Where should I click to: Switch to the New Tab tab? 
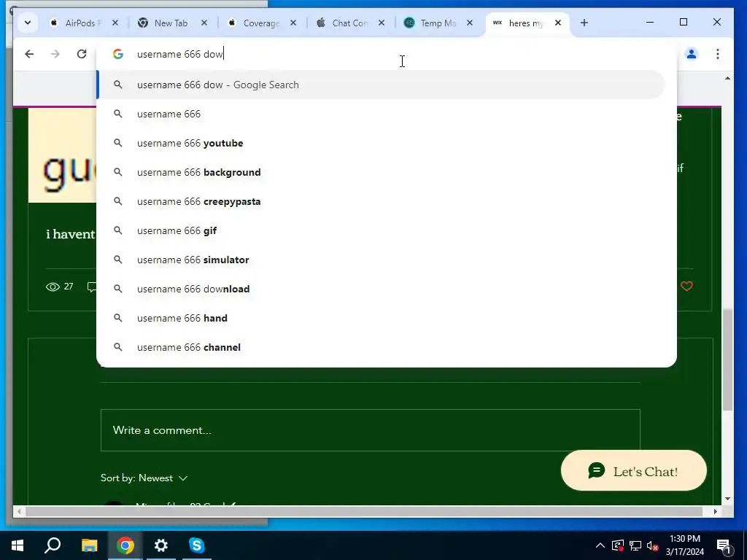tap(171, 23)
